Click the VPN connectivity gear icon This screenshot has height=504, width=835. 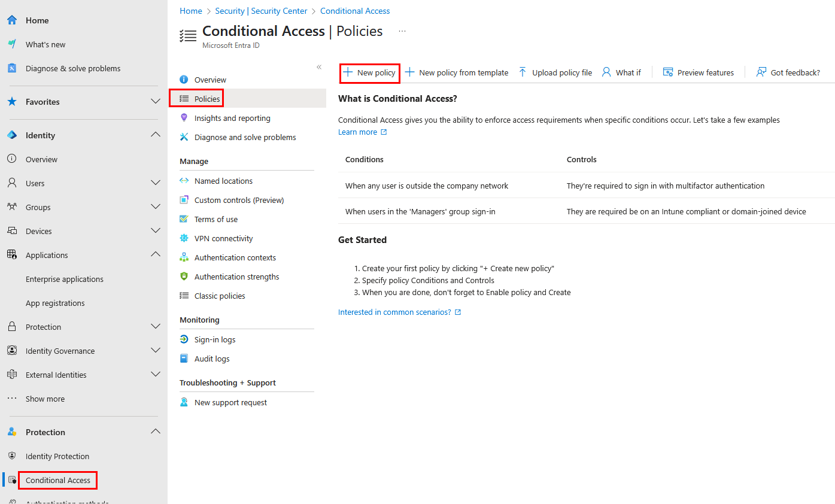[x=184, y=238]
